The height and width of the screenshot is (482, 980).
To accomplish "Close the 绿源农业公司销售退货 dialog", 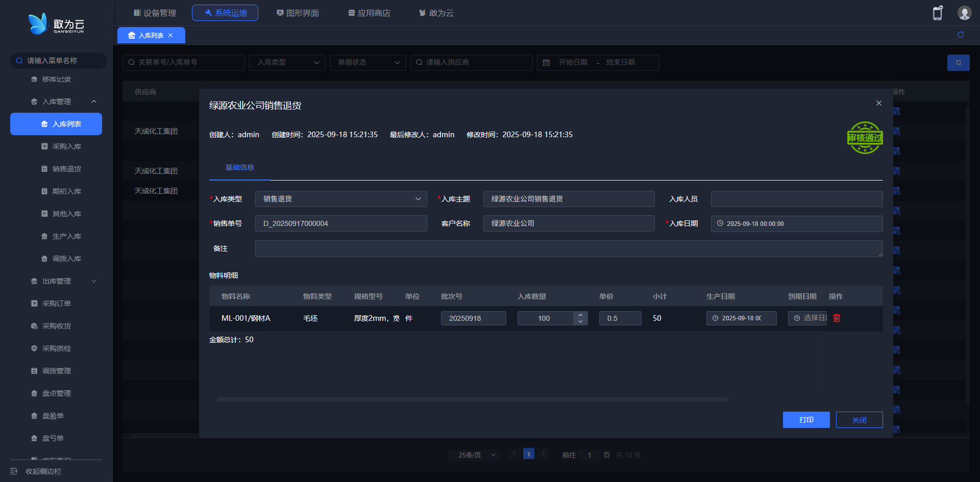I will click(x=879, y=103).
